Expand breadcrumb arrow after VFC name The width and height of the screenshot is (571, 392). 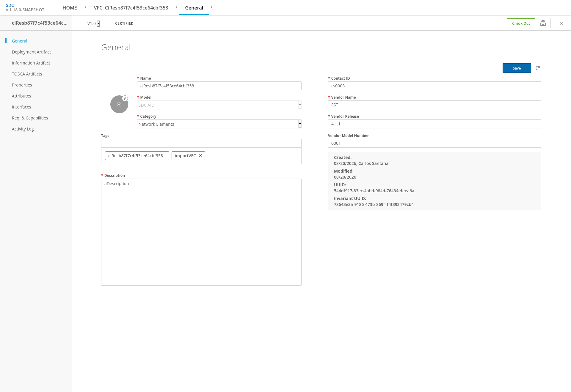coord(176,7)
